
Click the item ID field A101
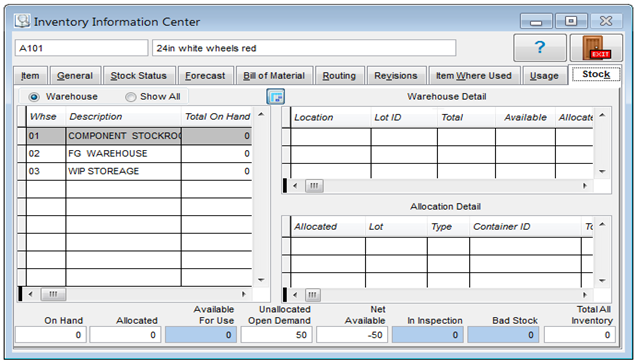[82, 48]
